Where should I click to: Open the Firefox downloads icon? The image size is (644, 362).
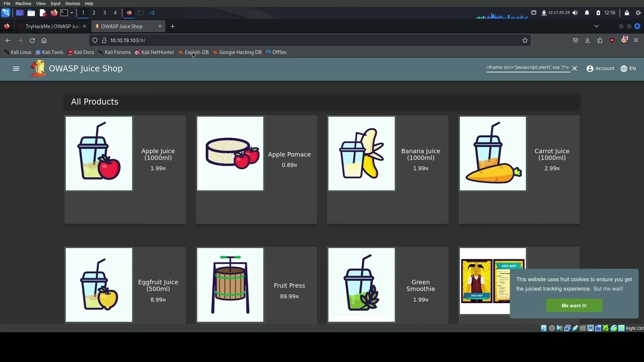[587, 40]
